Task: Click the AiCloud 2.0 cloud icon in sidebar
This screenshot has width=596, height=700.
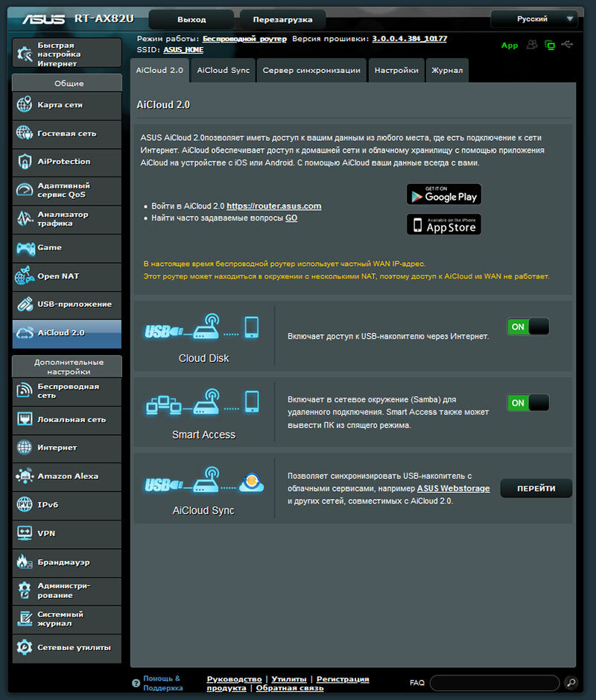Action: (x=25, y=333)
